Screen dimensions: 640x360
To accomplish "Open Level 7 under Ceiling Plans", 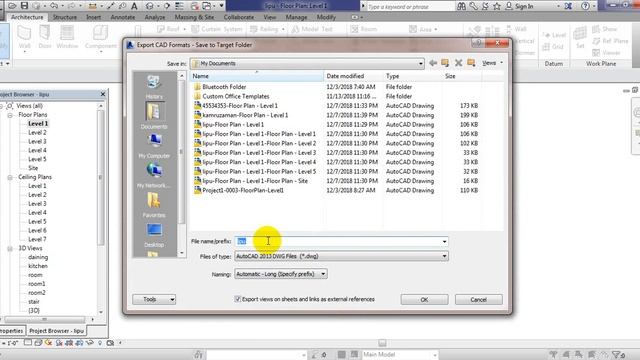I will pyautogui.click(x=37, y=239).
